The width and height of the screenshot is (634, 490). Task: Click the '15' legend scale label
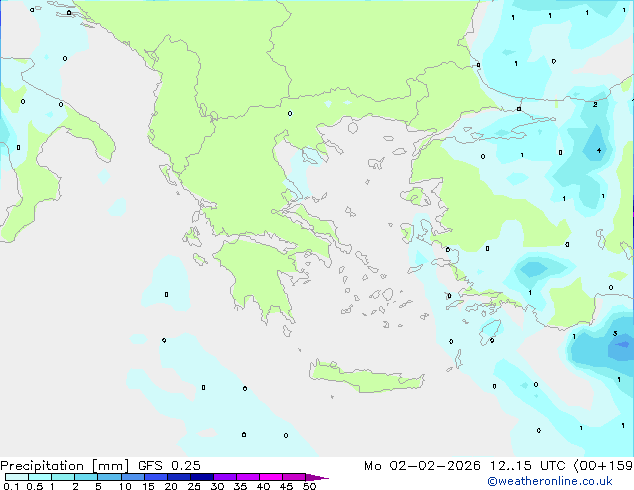tap(148, 486)
